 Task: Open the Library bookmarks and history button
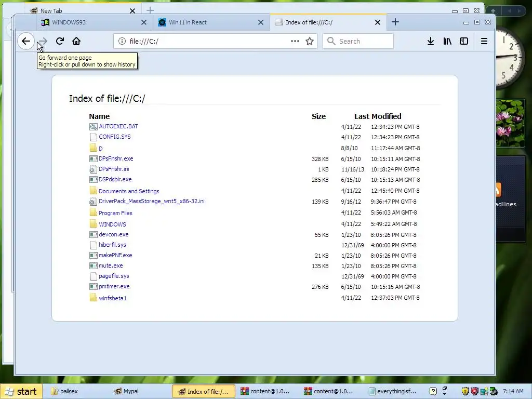447,41
